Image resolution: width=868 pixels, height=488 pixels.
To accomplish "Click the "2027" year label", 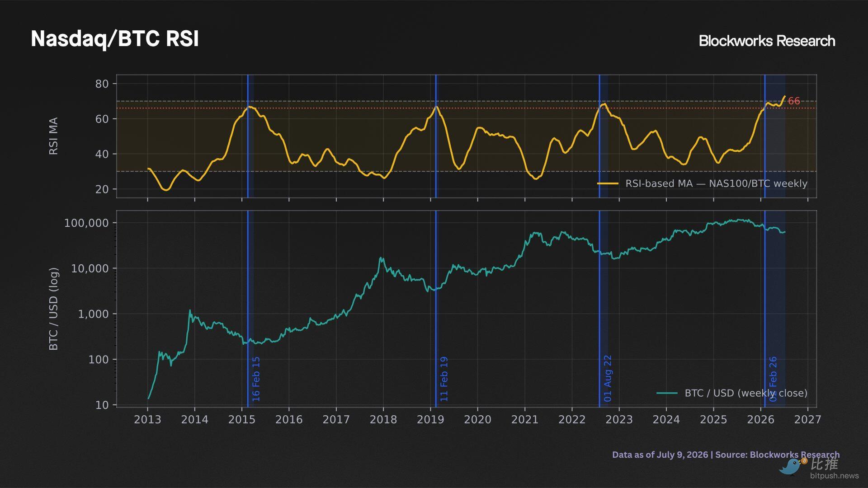I will coord(808,420).
